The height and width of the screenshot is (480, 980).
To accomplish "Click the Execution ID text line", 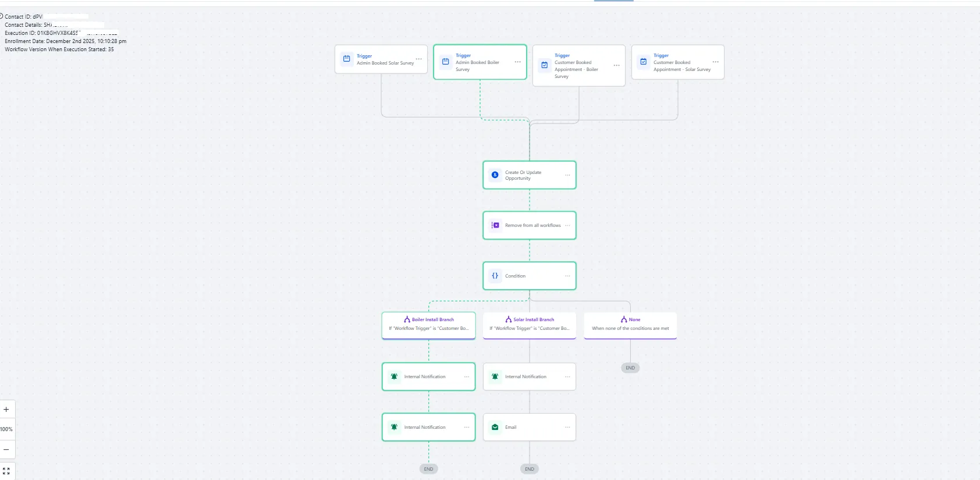I will pyautogui.click(x=62, y=33).
